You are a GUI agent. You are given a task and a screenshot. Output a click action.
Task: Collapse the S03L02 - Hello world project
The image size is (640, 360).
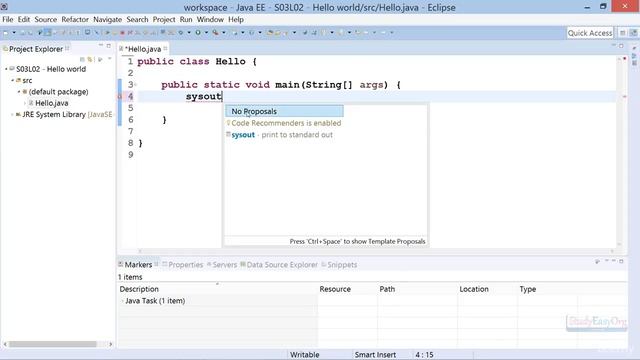click(x=6, y=69)
